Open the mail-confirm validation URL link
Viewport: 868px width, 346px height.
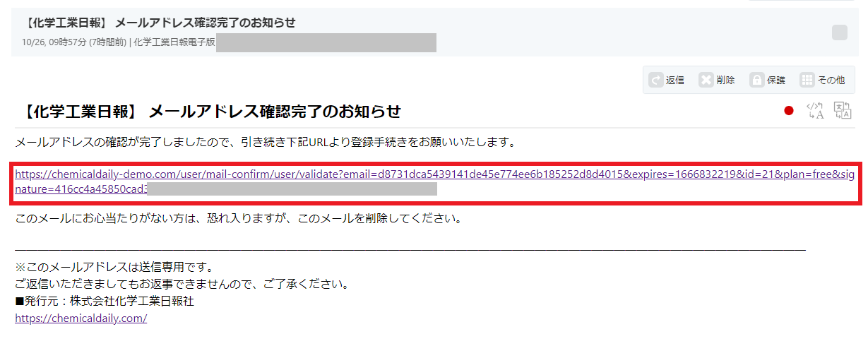click(x=434, y=181)
